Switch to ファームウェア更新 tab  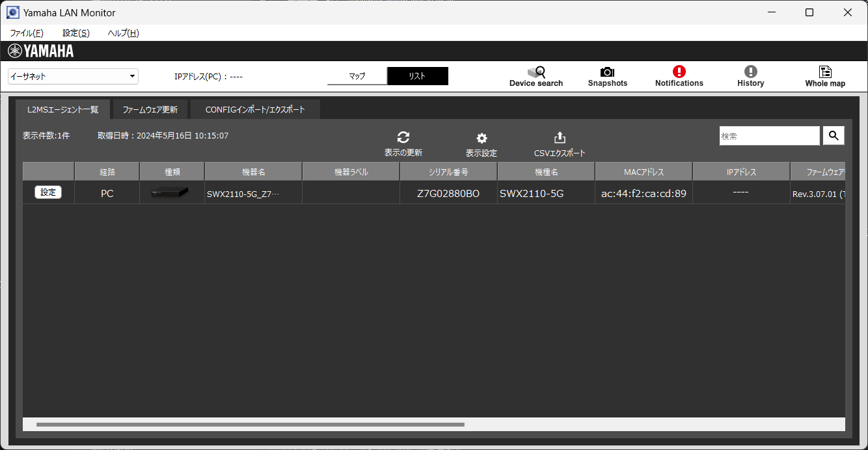(150, 110)
